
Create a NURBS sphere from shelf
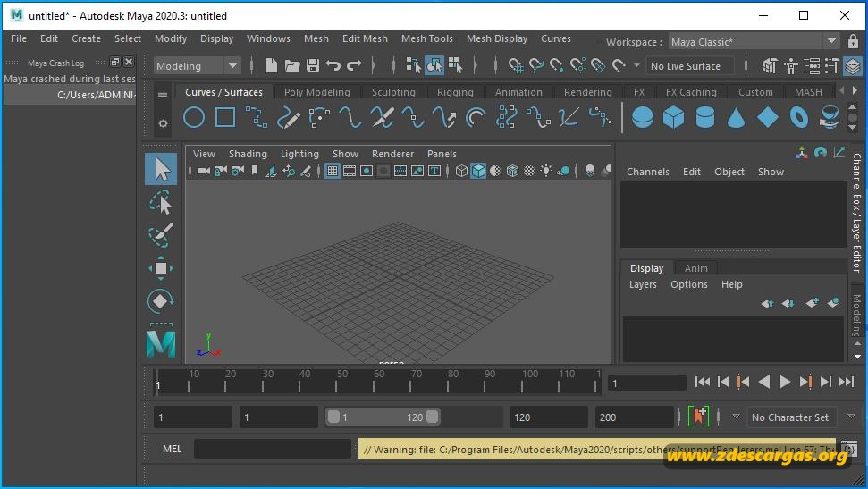[x=642, y=117]
